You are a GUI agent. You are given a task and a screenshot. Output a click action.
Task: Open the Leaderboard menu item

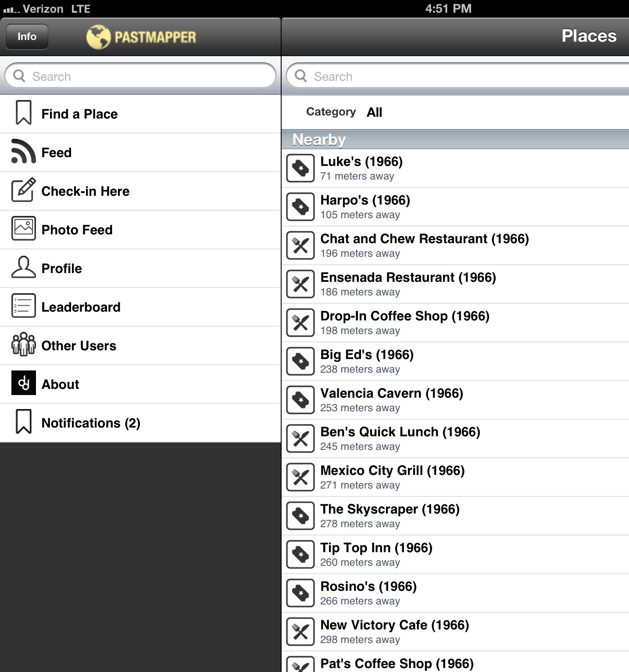click(x=140, y=307)
